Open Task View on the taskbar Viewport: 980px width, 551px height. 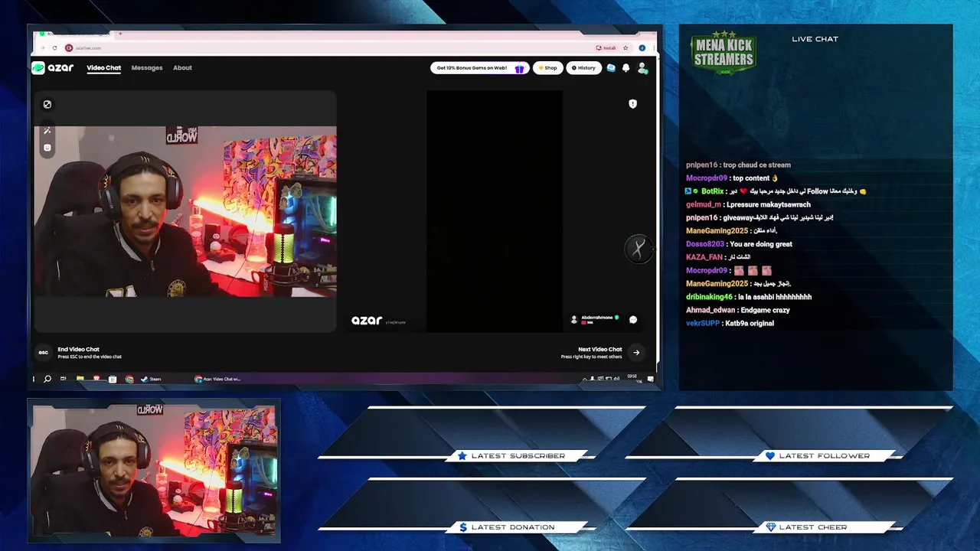64,379
